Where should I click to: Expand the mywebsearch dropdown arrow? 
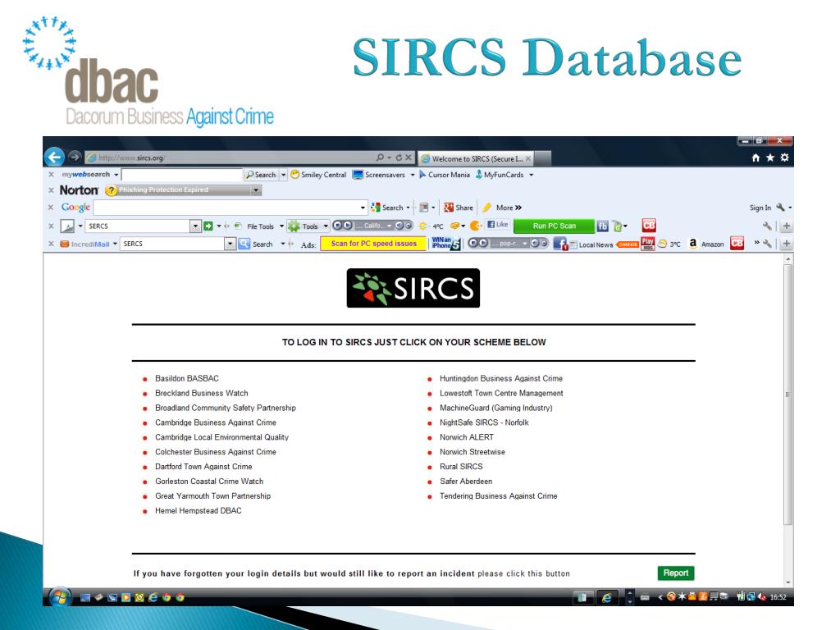pyautogui.click(x=116, y=175)
